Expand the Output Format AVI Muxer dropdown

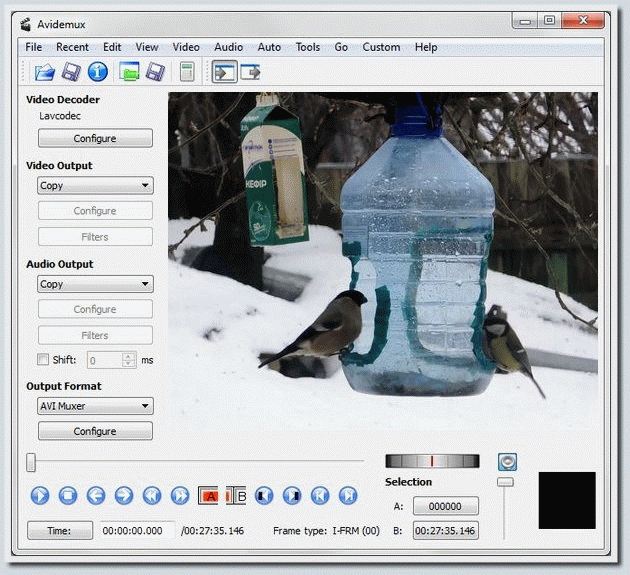coord(95,406)
